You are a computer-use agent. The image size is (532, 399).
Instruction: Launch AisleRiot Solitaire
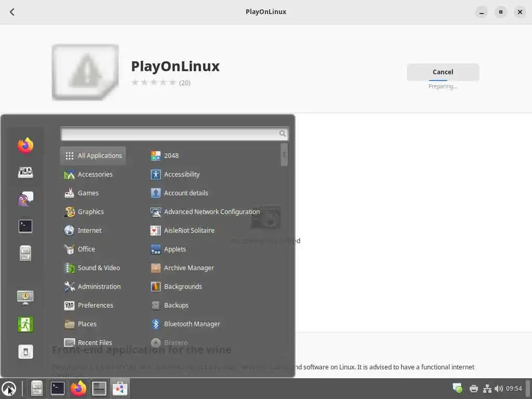click(x=182, y=230)
